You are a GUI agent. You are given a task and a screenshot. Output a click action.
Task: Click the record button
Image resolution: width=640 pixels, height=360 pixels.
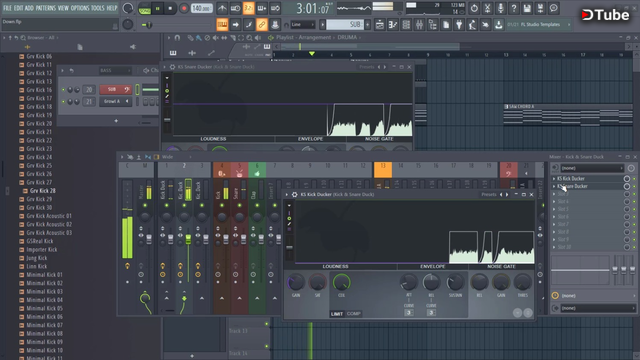[184, 8]
